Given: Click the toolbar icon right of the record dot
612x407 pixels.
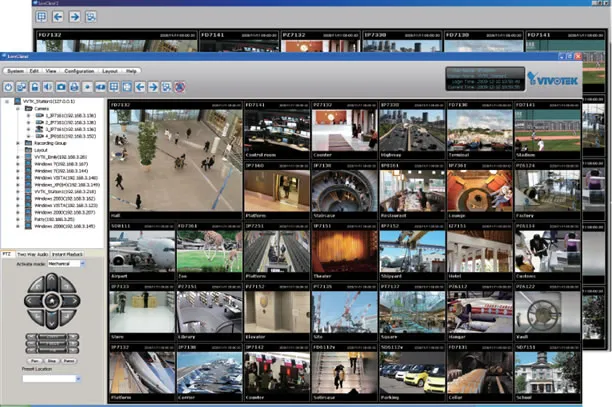Looking at the screenshot, I should click(101, 87).
